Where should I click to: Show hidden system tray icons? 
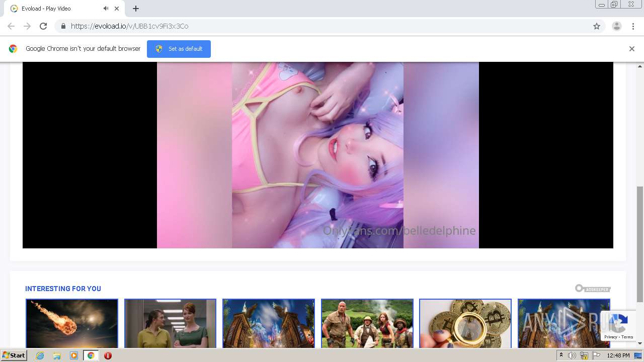pos(561,355)
